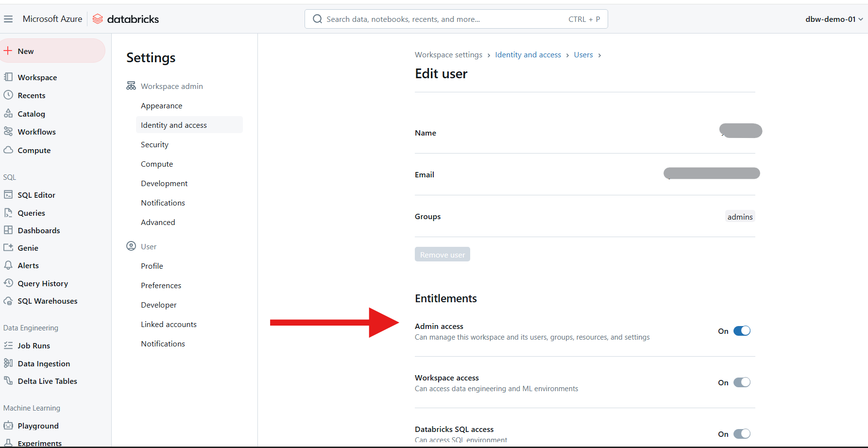This screenshot has height=448, width=868.
Task: Click Workspace settings breadcrumb
Action: click(448, 54)
